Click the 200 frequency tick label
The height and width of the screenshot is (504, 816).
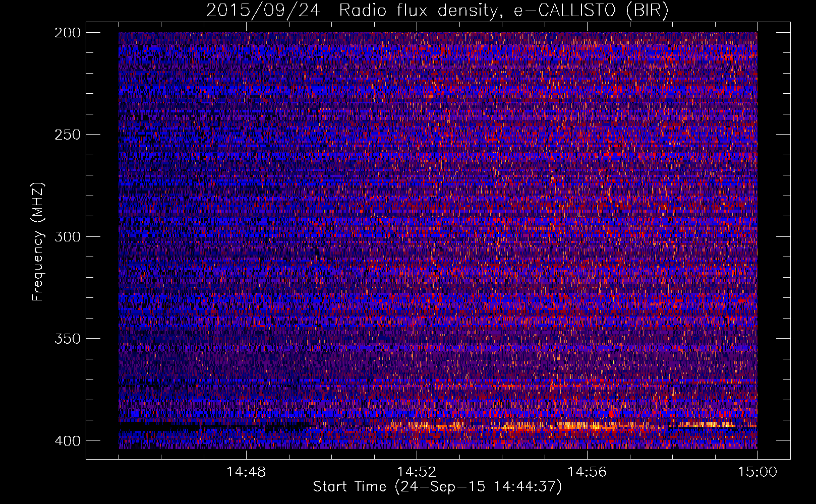[x=67, y=33]
